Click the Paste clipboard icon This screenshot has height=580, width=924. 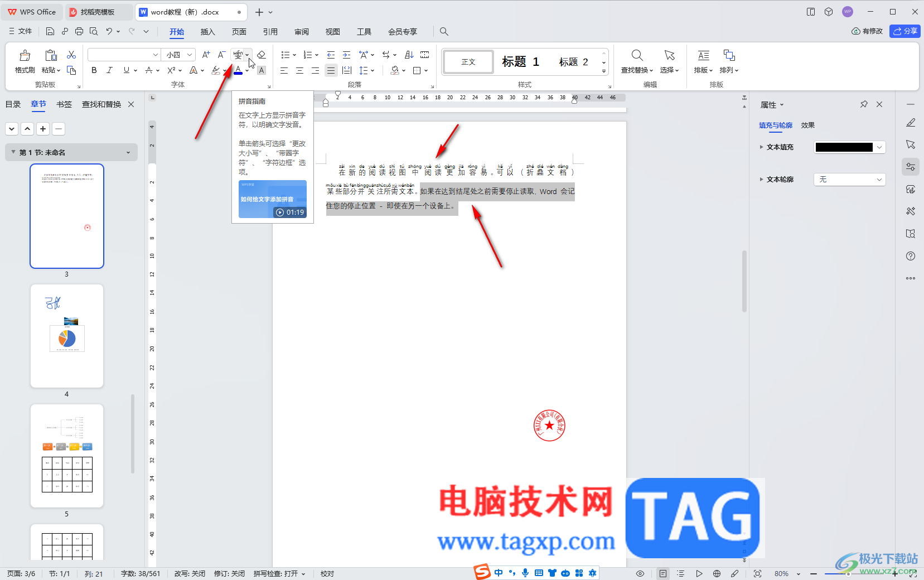51,55
